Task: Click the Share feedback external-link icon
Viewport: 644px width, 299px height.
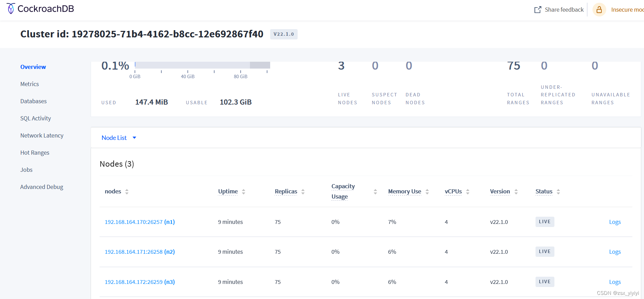Action: (x=538, y=10)
